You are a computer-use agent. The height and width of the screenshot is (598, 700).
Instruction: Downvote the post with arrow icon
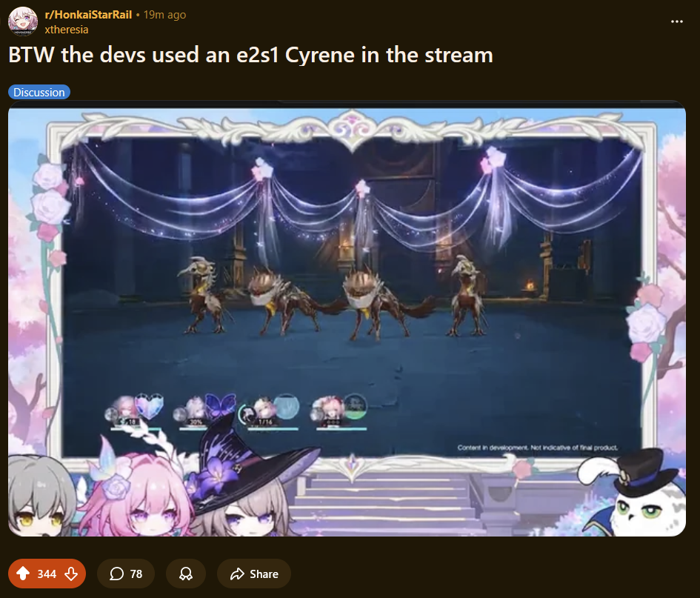coord(71,574)
